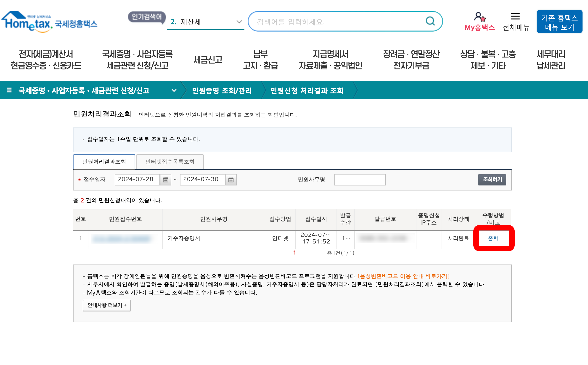
Task: Expand the popular search term 재산세 dropdown
Action: 239,22
